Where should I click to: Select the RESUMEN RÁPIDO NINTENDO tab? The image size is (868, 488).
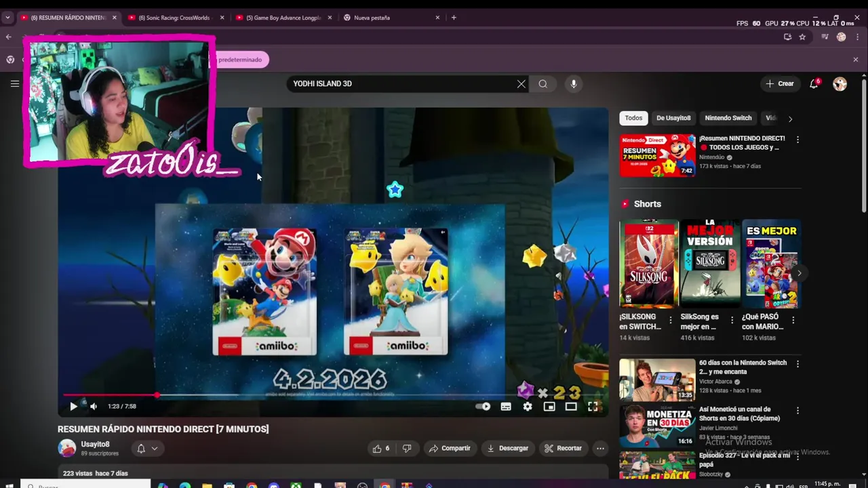[68, 18]
